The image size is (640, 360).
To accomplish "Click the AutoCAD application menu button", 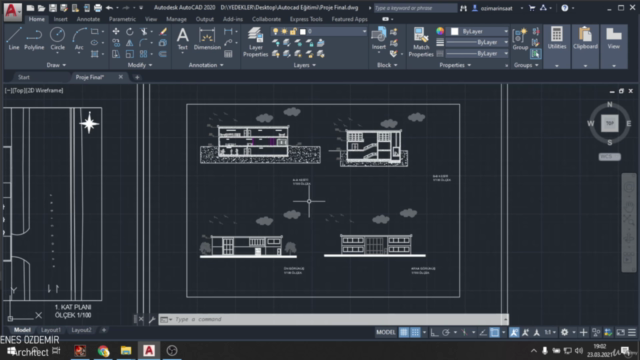I will (12, 11).
